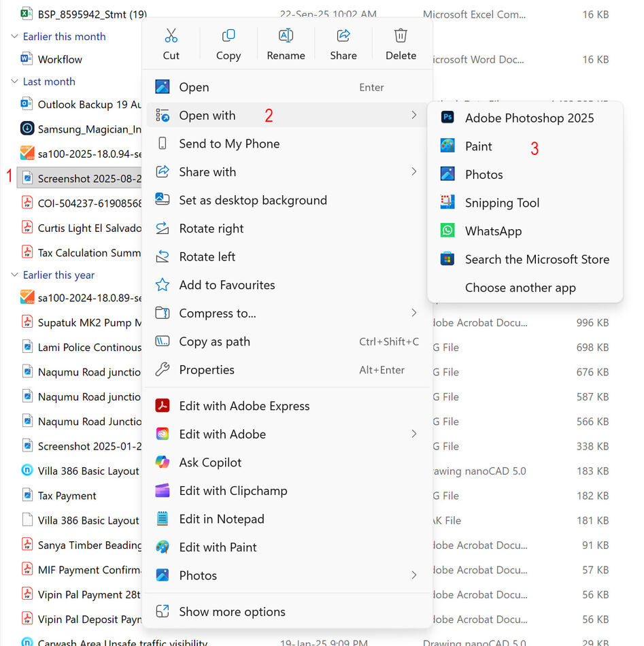Select the Tax Calculation Summ file
Viewport: 644px width, 646px height.
pyautogui.click(x=81, y=252)
